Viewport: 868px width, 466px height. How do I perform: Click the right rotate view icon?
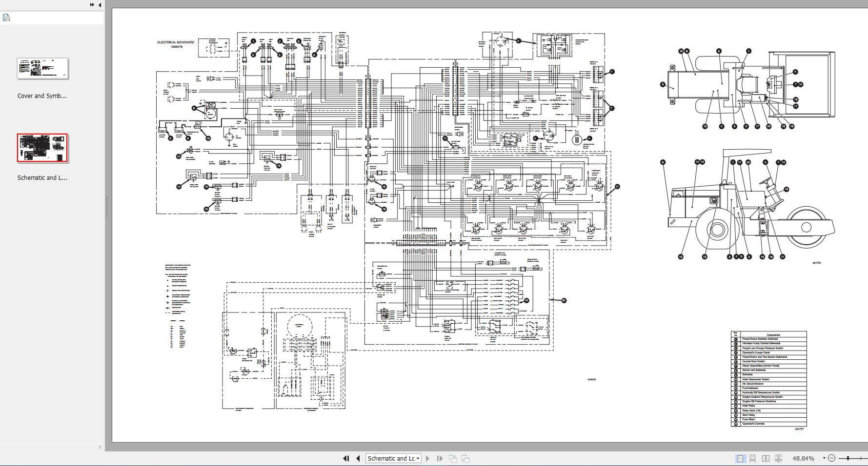[464, 458]
